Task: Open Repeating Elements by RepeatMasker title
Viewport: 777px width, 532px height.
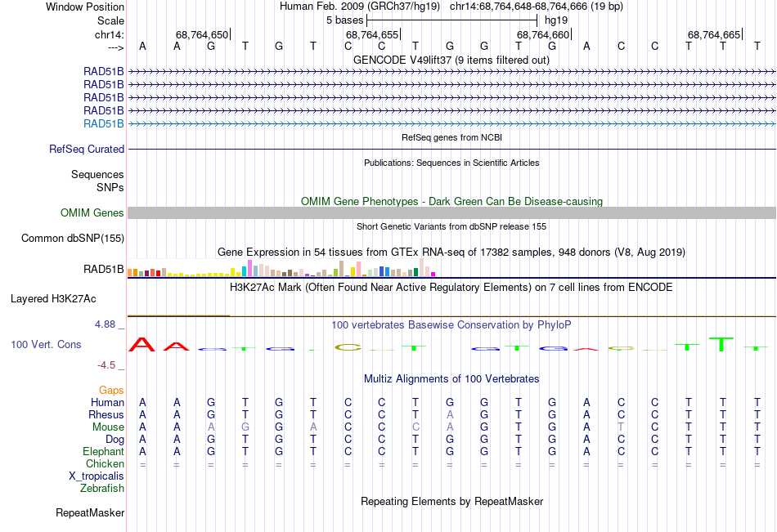Action: [452, 501]
